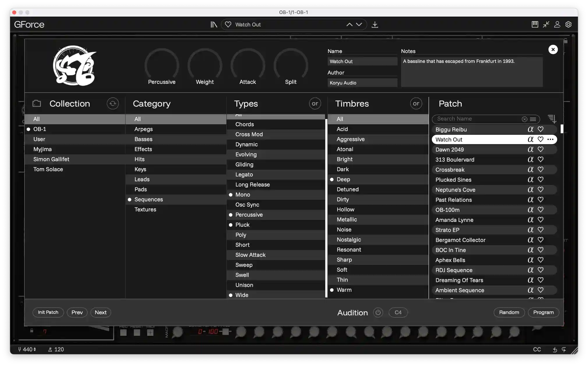This screenshot has height=366, width=588.
Task: Click the collapse window size icon
Action: point(546,24)
